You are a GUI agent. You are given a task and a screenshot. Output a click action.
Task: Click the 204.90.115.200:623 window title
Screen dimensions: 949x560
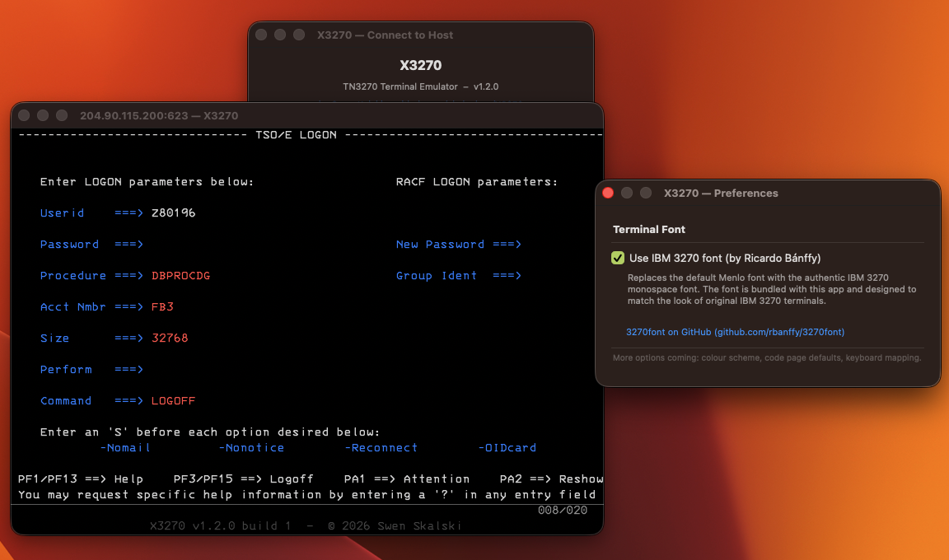coord(158,115)
